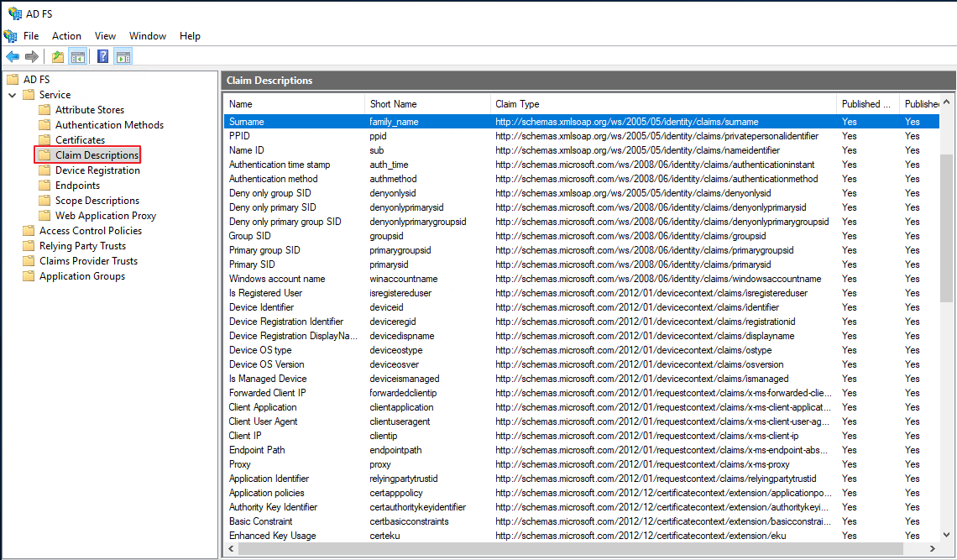Screen dimensions: 957x560
Task: Open the Help menu
Action: click(x=190, y=36)
